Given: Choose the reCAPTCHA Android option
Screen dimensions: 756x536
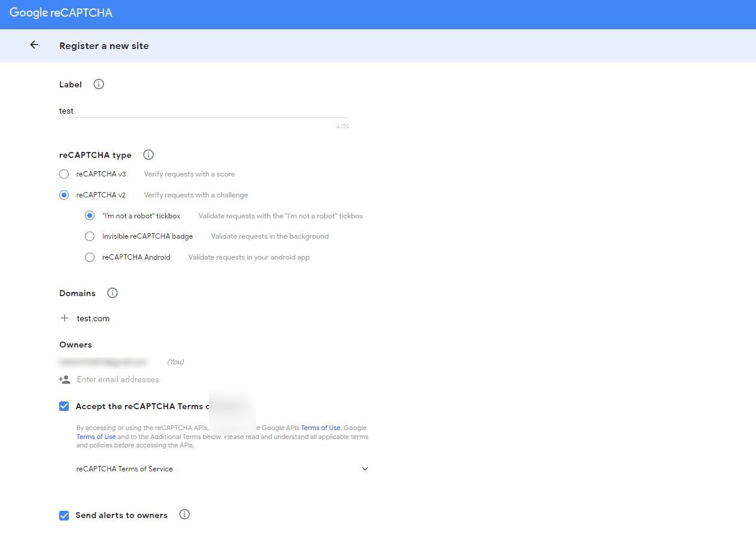Looking at the screenshot, I should tap(90, 257).
